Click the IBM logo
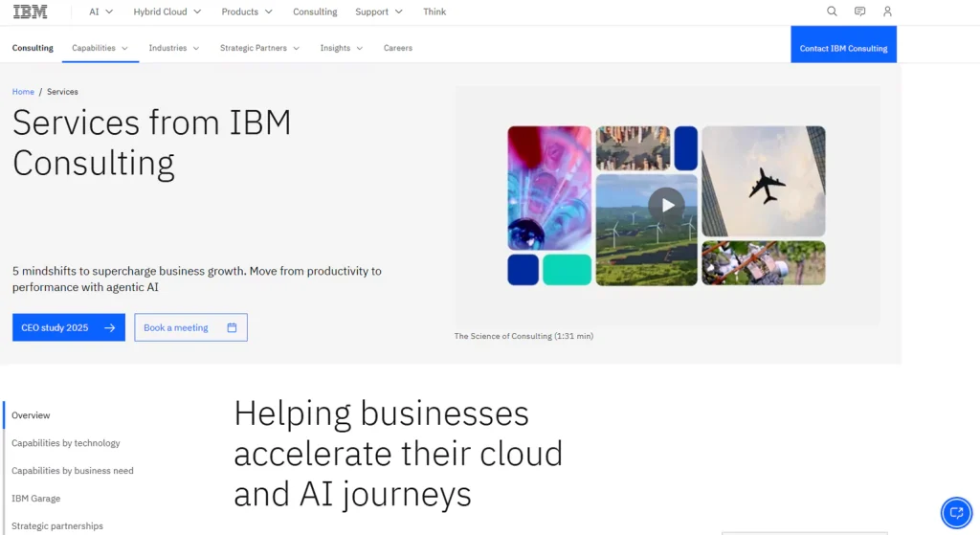980x535 pixels. 30,11
